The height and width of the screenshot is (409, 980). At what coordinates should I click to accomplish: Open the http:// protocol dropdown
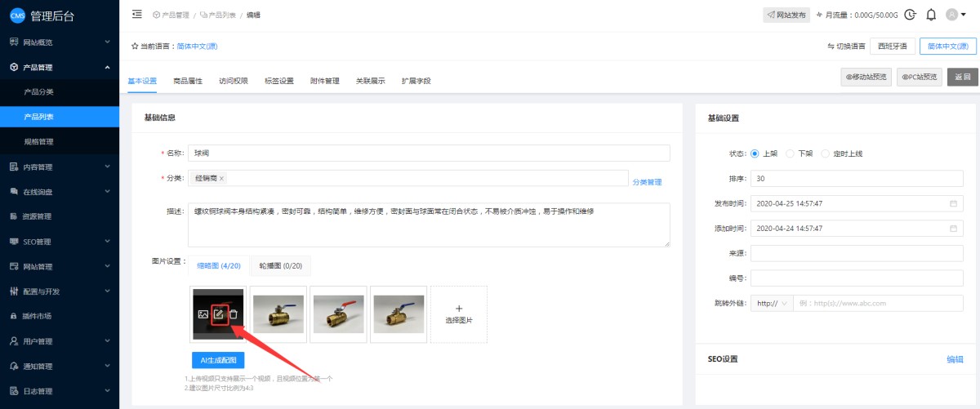pos(771,303)
